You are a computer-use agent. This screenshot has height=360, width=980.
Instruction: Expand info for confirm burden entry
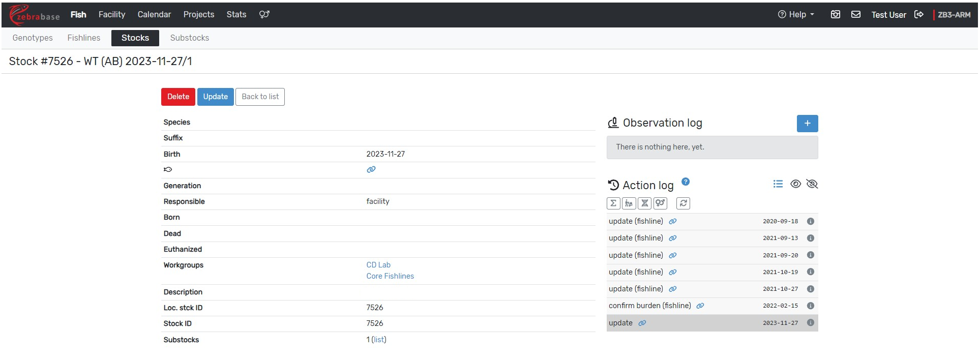(811, 306)
